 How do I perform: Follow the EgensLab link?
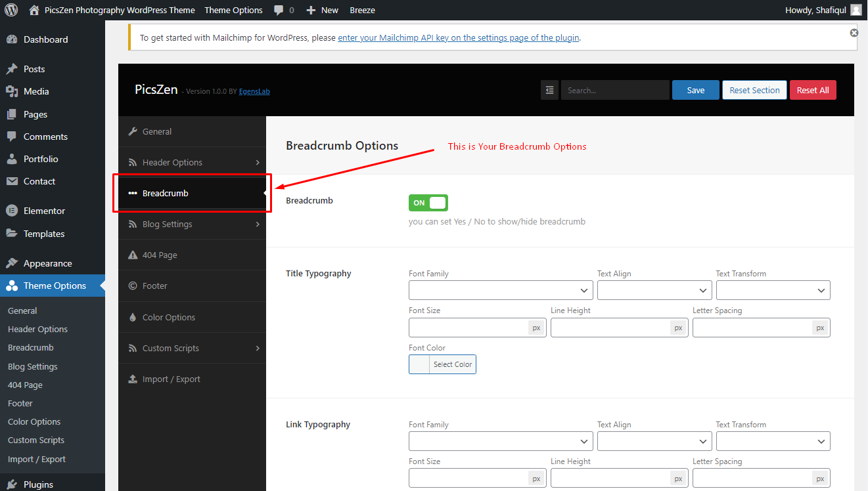click(254, 91)
